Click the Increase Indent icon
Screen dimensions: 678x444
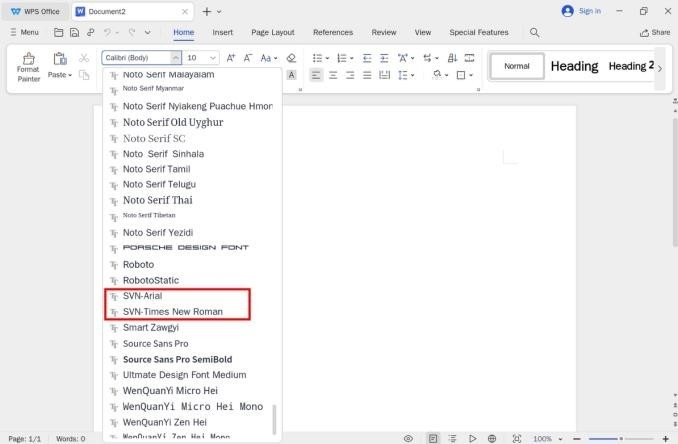coord(384,58)
